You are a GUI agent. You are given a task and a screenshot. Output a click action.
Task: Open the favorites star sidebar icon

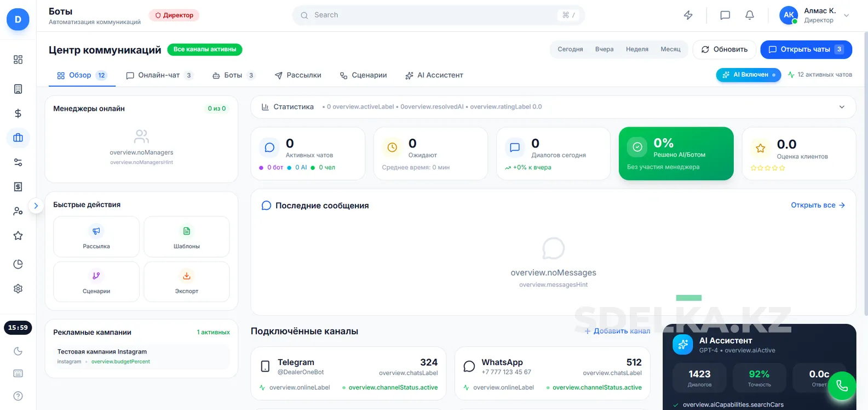(x=18, y=236)
